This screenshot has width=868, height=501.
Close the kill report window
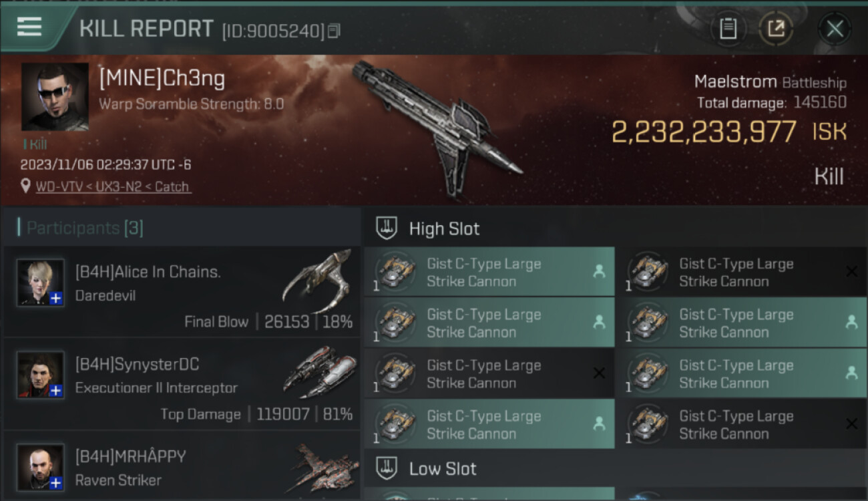point(835,29)
